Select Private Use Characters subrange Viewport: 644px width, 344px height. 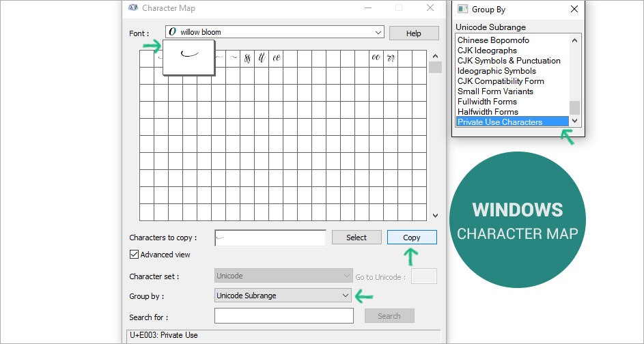point(513,121)
